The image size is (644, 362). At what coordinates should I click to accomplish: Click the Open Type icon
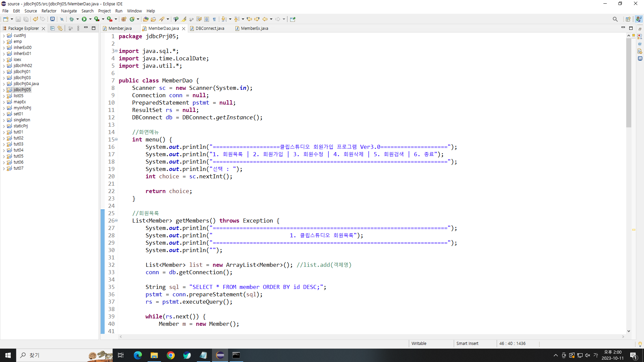146,19
